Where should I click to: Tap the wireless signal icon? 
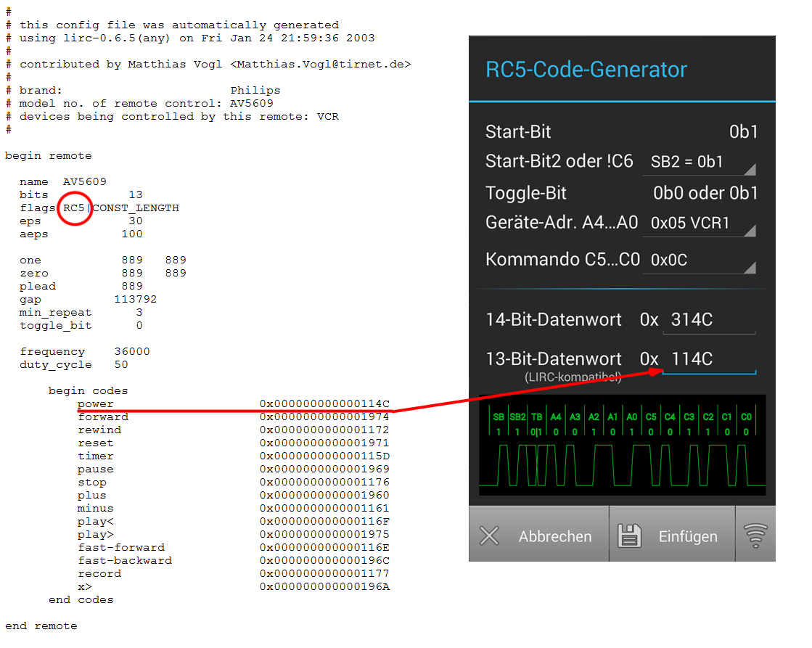click(756, 536)
